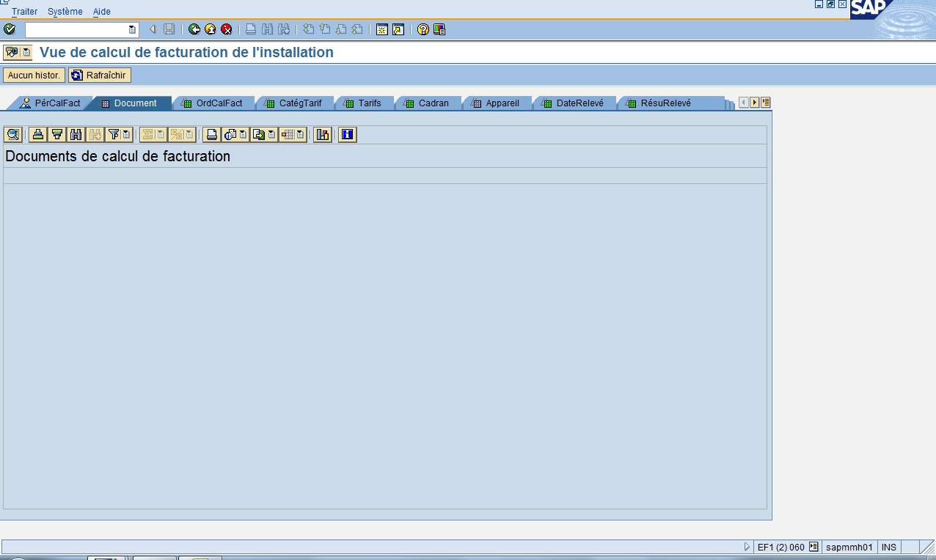This screenshot has height=560, width=936.
Task: Open the dropdown next to the title icon
Action: click(x=26, y=52)
